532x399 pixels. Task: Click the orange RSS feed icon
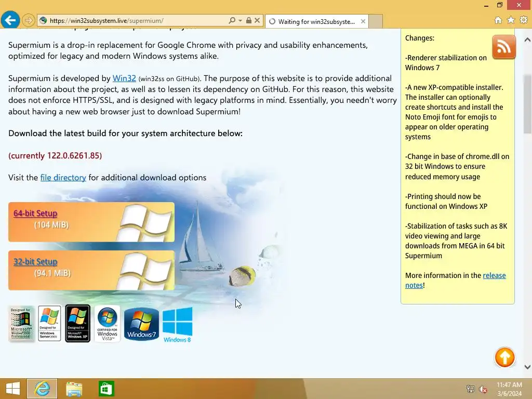coord(504,47)
